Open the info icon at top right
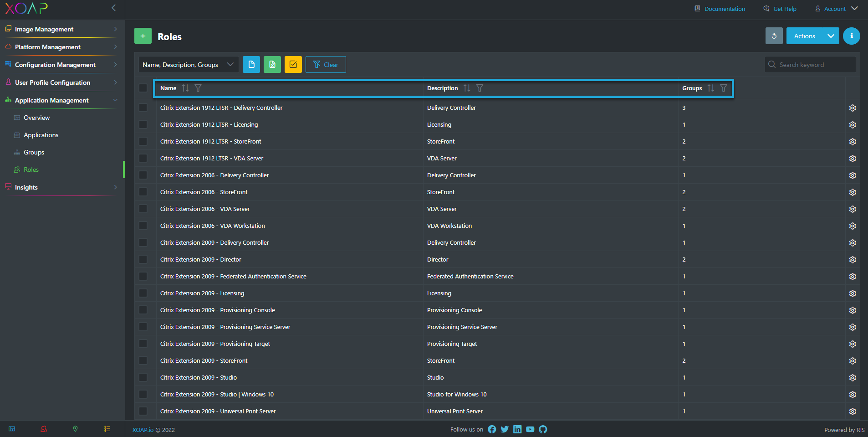Image resolution: width=868 pixels, height=437 pixels. (x=851, y=36)
